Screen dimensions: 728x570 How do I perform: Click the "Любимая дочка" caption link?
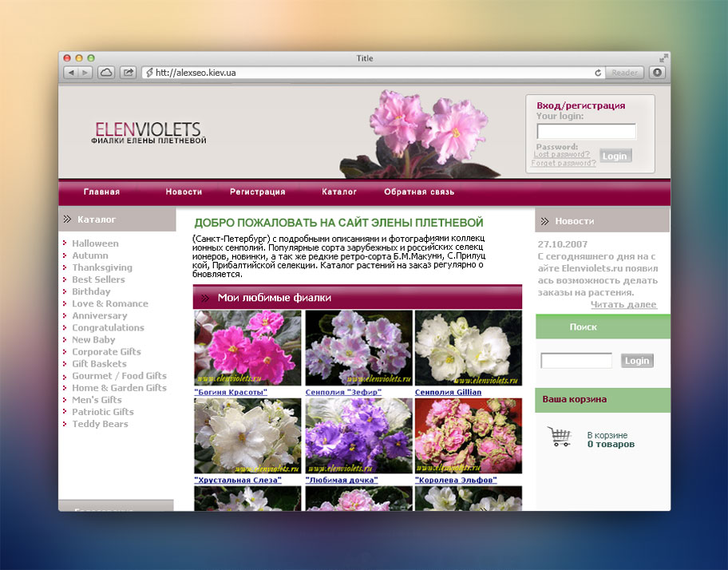coord(342,480)
